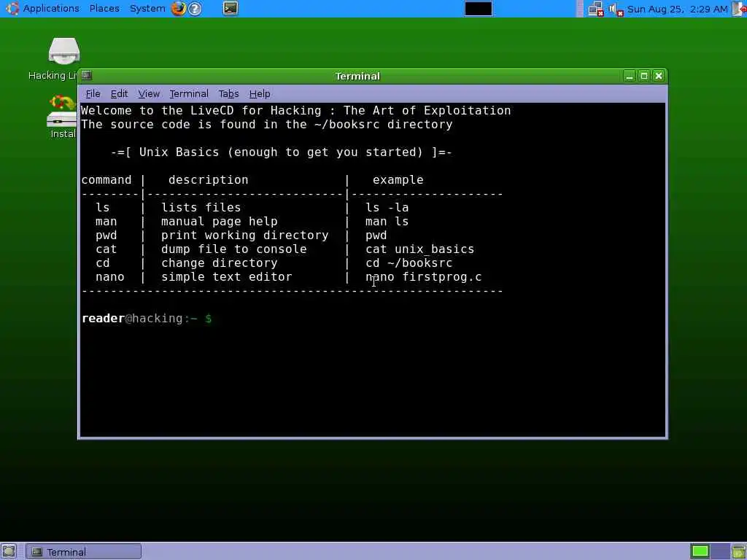Select the green active workspace in switcher
747x560 pixels.
pos(700,551)
